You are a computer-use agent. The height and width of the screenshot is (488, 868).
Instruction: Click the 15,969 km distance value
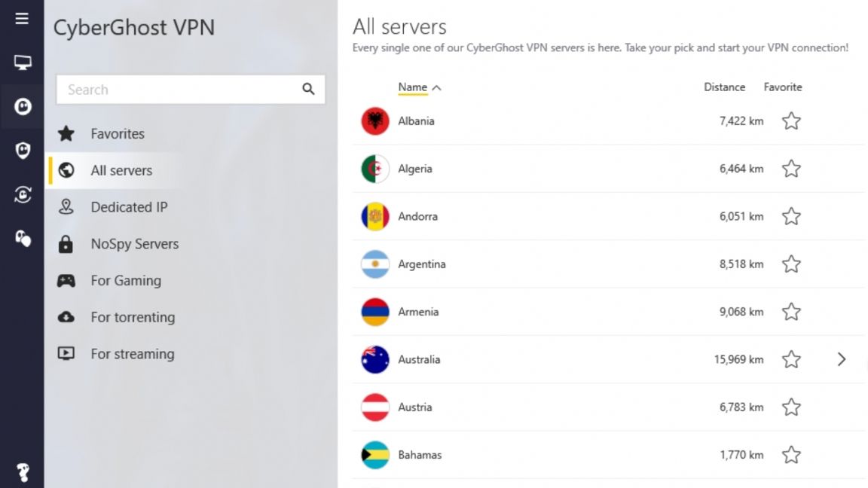tap(738, 360)
